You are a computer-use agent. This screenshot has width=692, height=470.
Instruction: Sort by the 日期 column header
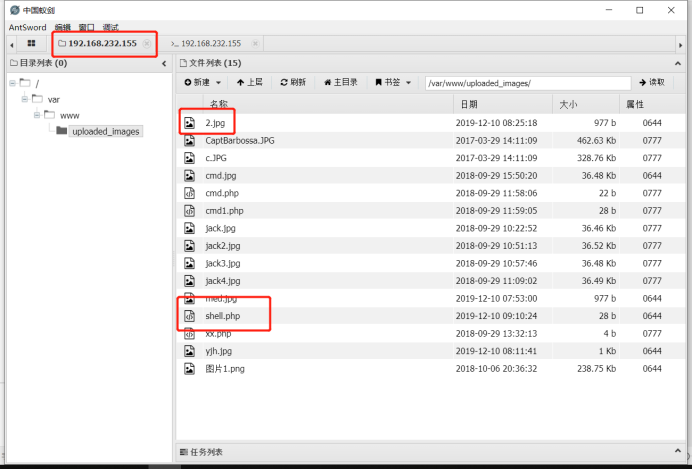click(x=469, y=104)
